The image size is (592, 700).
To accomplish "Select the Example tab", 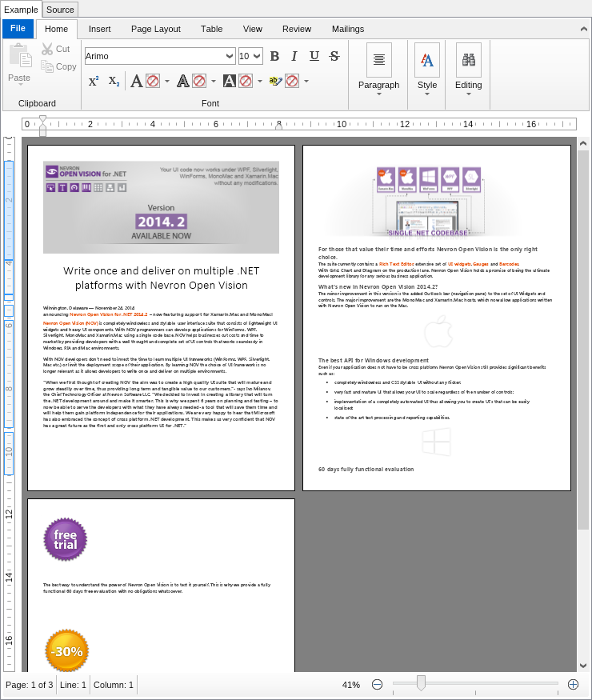I will (21, 10).
